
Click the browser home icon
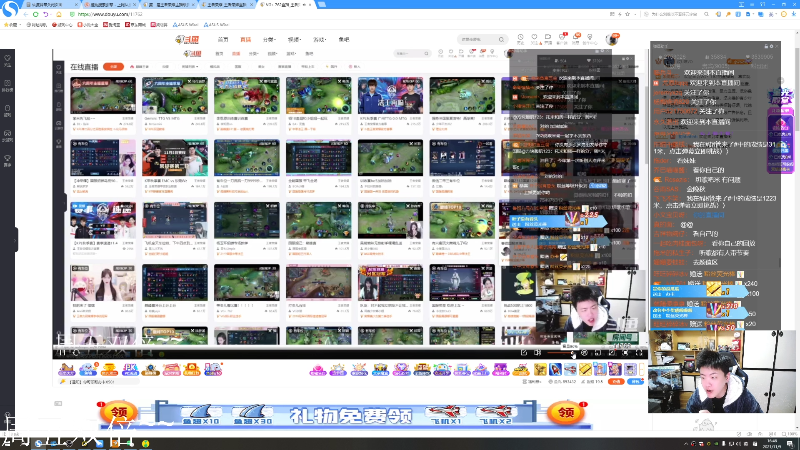58,14
